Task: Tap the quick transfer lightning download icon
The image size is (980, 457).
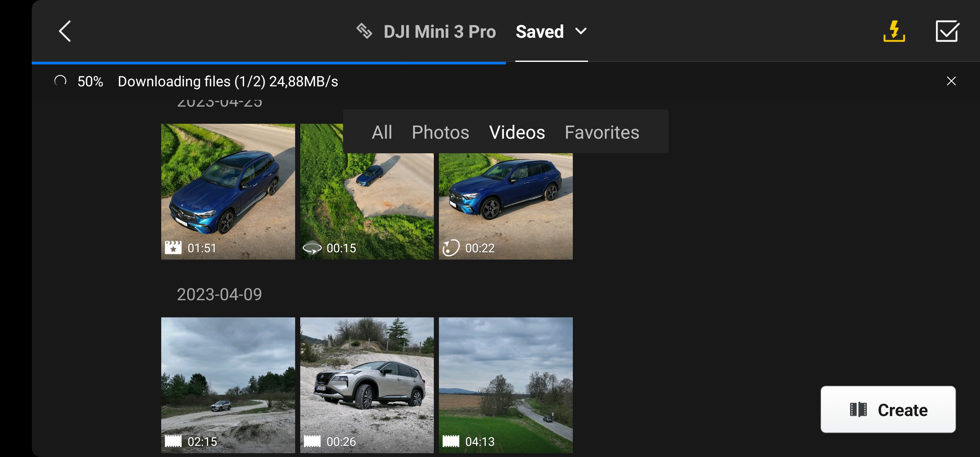Action: pos(894,31)
